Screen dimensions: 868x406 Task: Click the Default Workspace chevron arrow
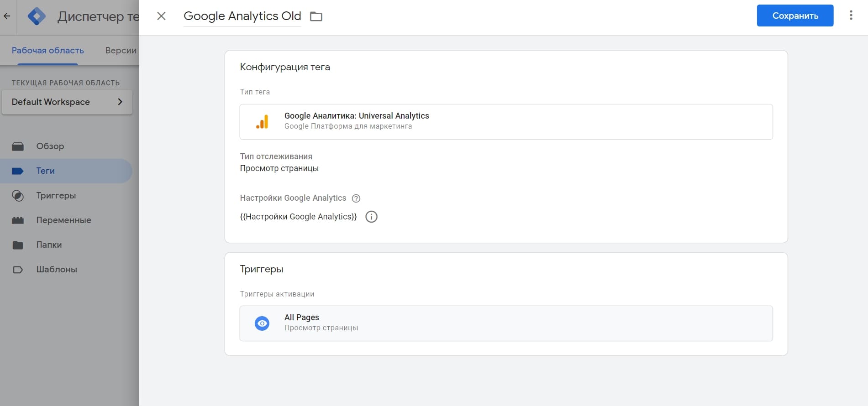(x=120, y=102)
